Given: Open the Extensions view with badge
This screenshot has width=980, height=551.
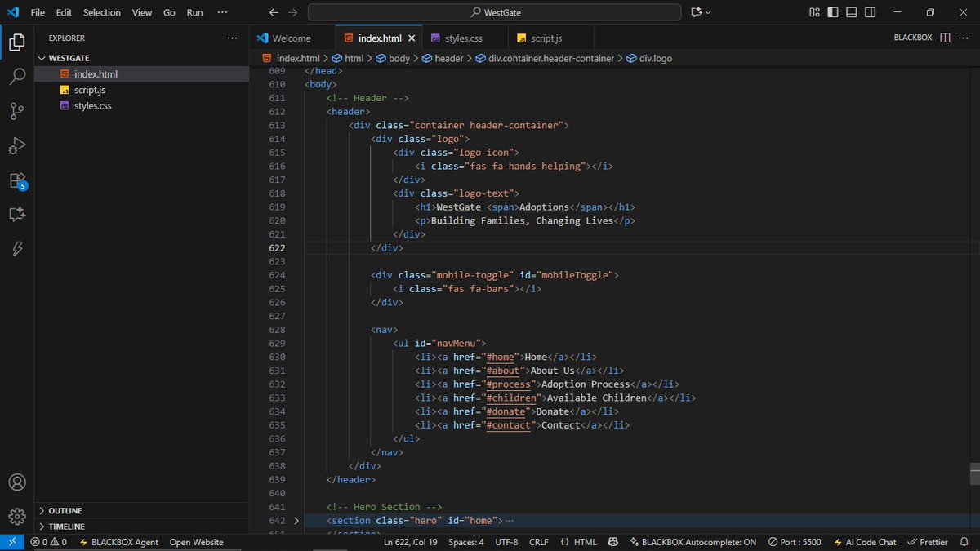Looking at the screenshot, I should point(16,180).
